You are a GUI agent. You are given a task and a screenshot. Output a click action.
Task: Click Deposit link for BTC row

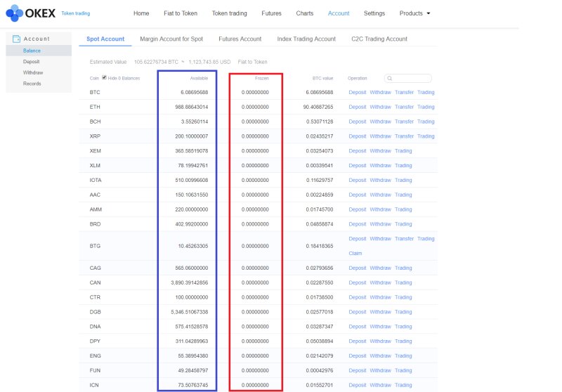click(357, 93)
